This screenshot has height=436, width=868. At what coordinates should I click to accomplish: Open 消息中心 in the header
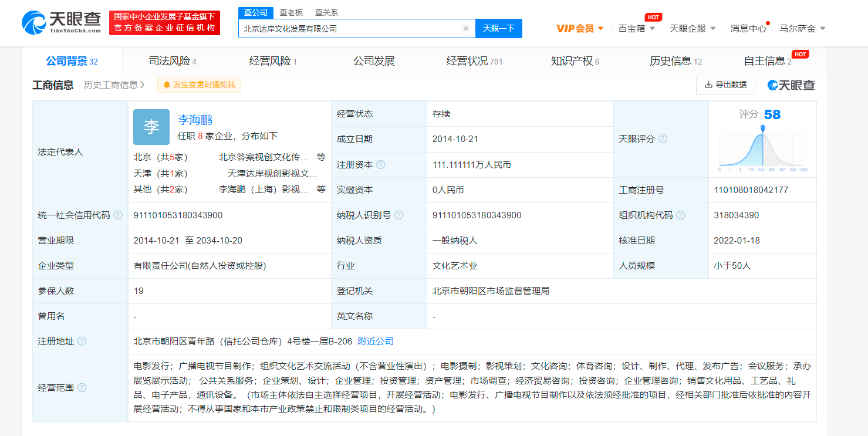pyautogui.click(x=748, y=28)
